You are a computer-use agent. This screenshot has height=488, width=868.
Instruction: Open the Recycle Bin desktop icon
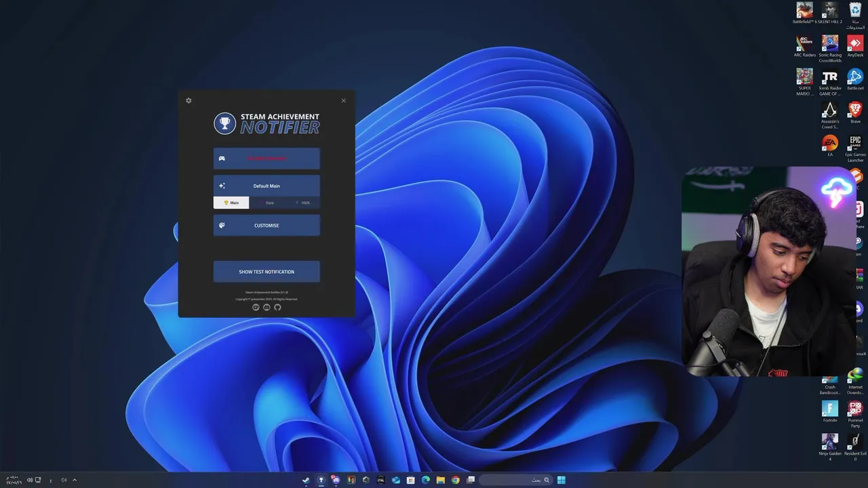855,15
